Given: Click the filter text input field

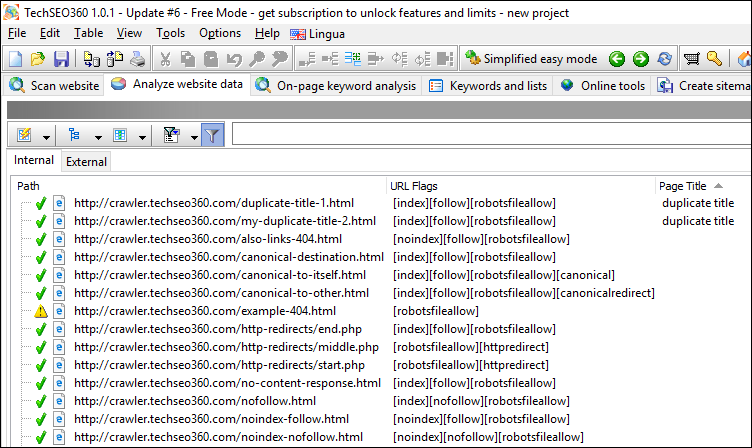Looking at the screenshot, I should (490, 134).
